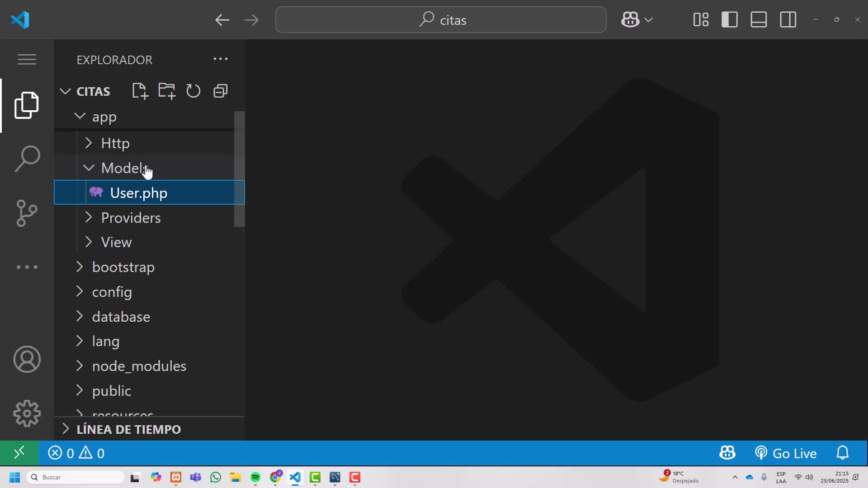The width and height of the screenshot is (868, 488).
Task: Open Explorer views and more actions menu
Action: (x=221, y=59)
